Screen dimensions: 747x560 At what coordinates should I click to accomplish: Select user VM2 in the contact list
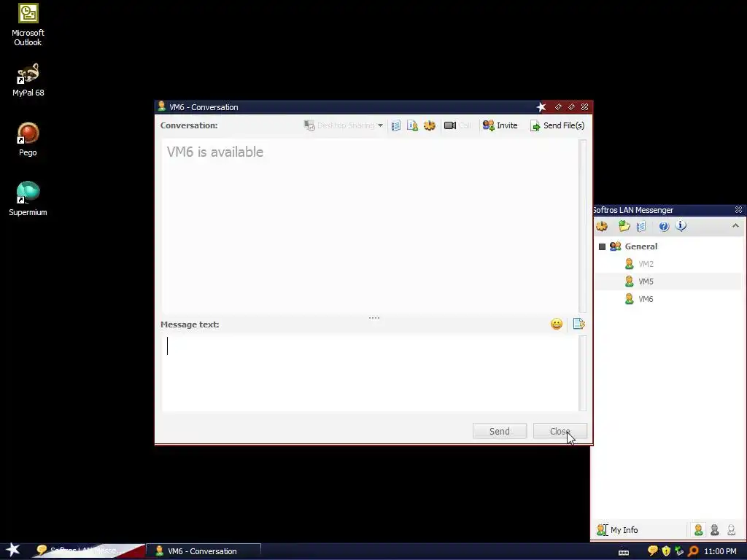pos(646,264)
